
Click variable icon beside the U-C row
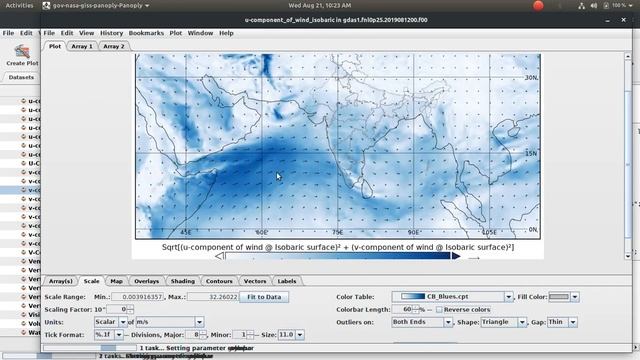click(24, 163)
